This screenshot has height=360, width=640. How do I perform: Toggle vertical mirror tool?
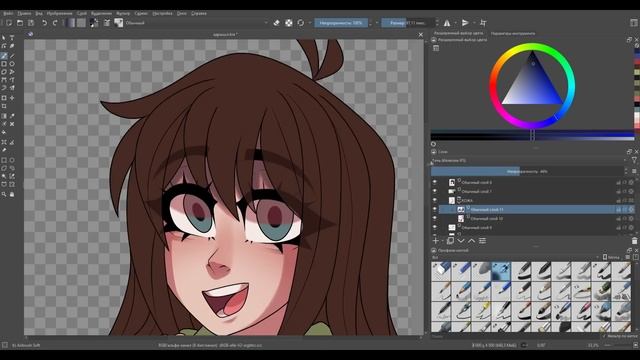pos(465,23)
